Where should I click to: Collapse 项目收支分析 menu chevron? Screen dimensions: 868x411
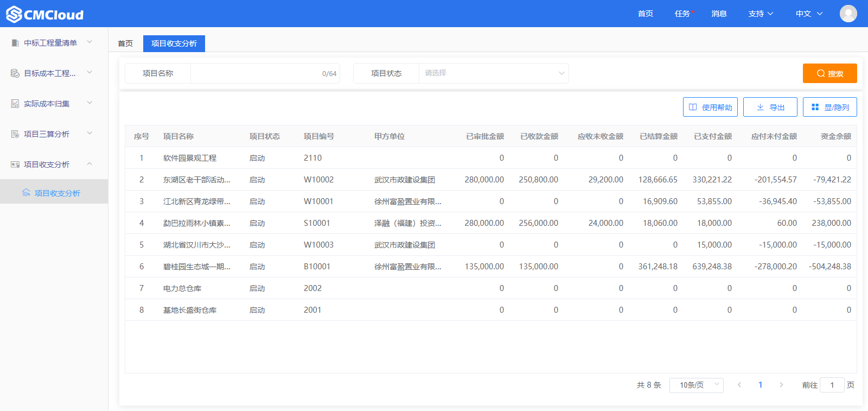pyautogui.click(x=90, y=163)
